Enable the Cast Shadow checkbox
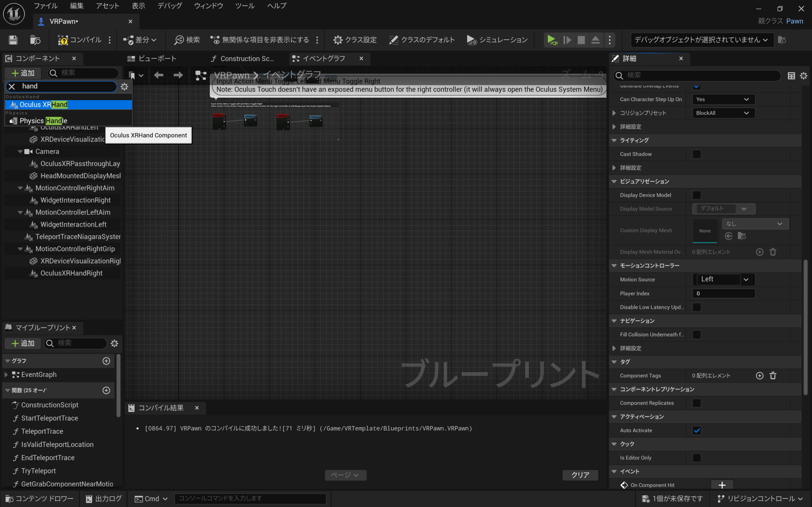Screen dimensions: 812x507 point(697,154)
